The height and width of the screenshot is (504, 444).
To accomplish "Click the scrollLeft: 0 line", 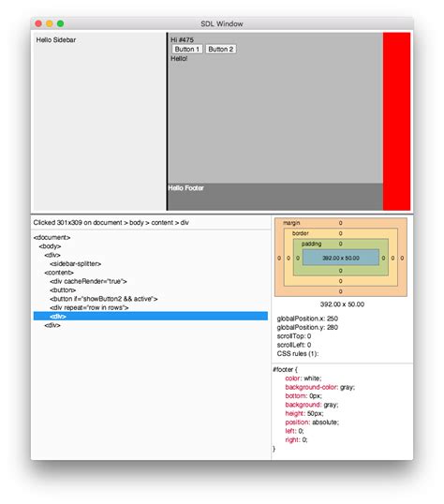I will pos(294,345).
